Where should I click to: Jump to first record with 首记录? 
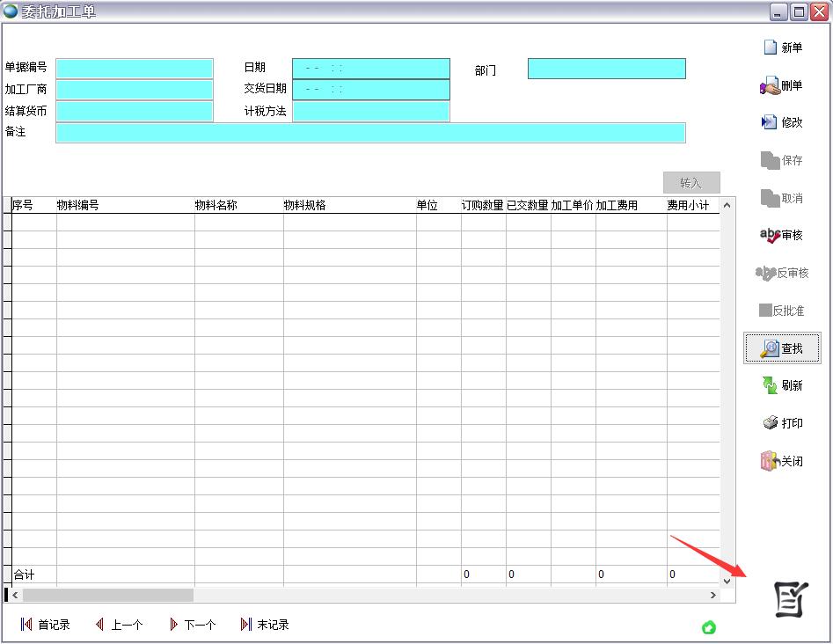point(45,625)
